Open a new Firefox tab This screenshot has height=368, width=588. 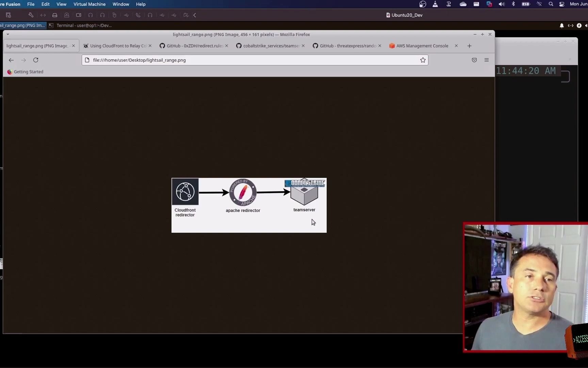pos(470,46)
